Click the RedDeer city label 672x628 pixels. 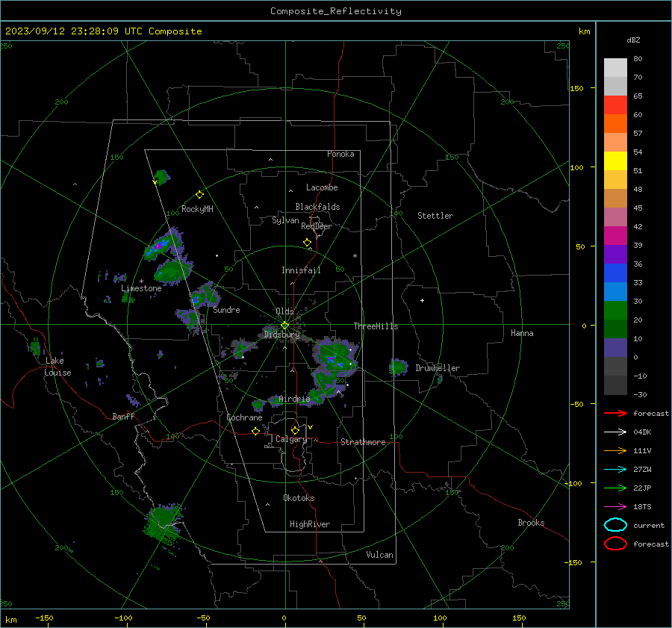click(317, 226)
